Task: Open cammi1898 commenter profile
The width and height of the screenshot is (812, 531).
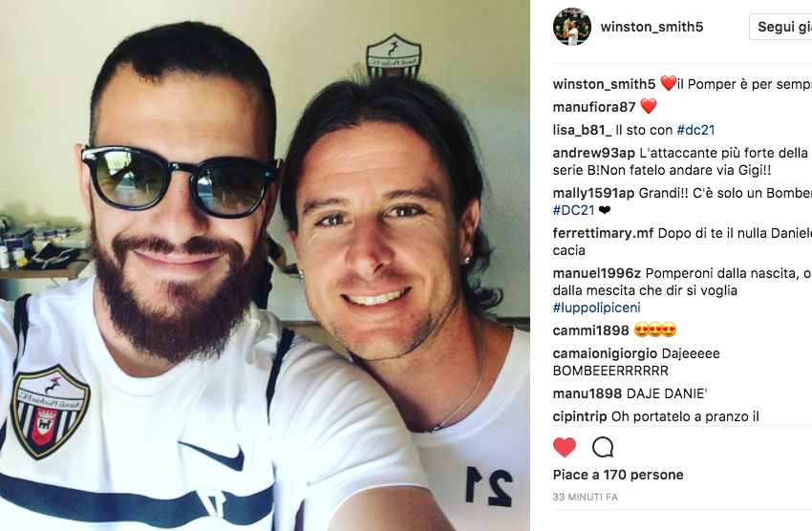Action: (591, 330)
